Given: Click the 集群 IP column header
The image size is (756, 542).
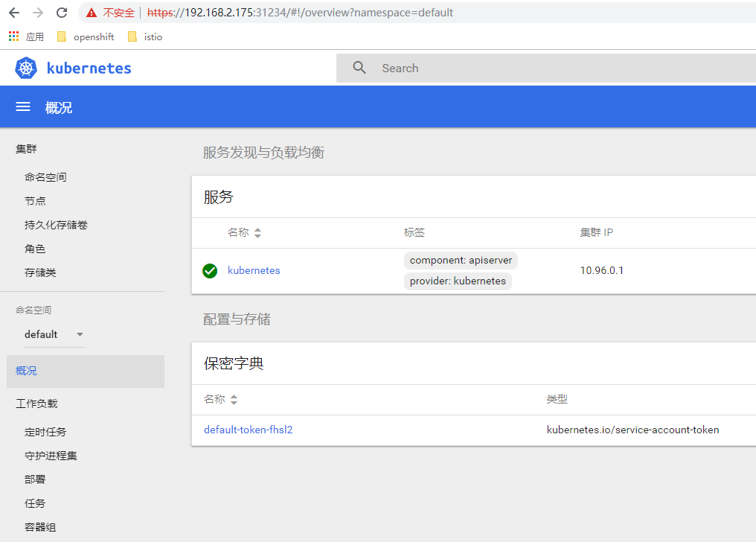Looking at the screenshot, I should tap(597, 232).
